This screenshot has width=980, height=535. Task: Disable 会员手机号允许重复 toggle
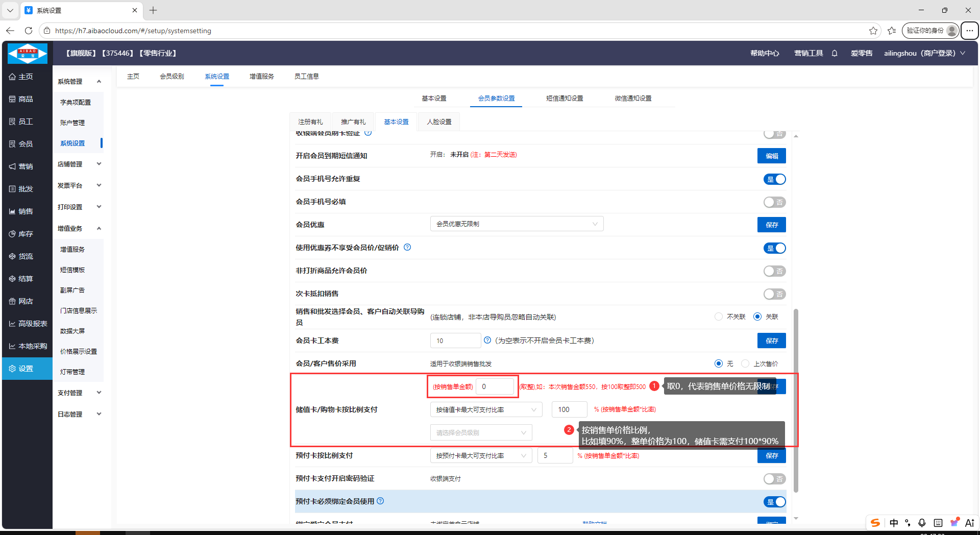point(774,179)
